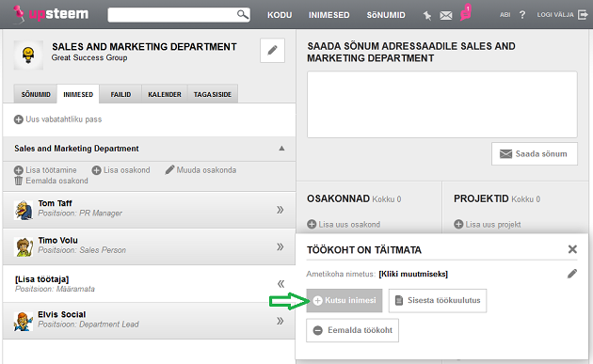Select the Timo Volu name

coord(57,241)
